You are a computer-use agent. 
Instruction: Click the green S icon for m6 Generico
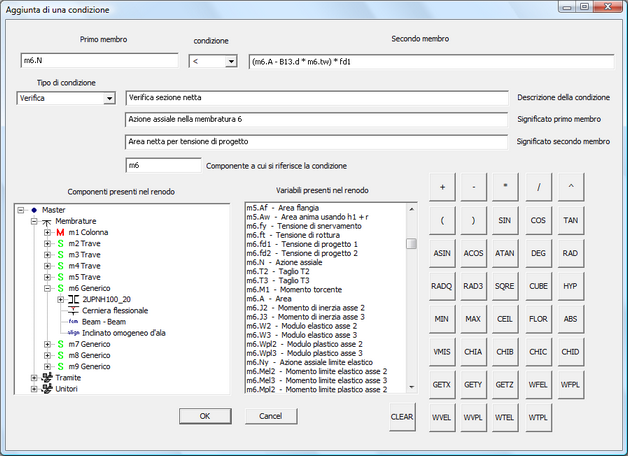point(60,288)
